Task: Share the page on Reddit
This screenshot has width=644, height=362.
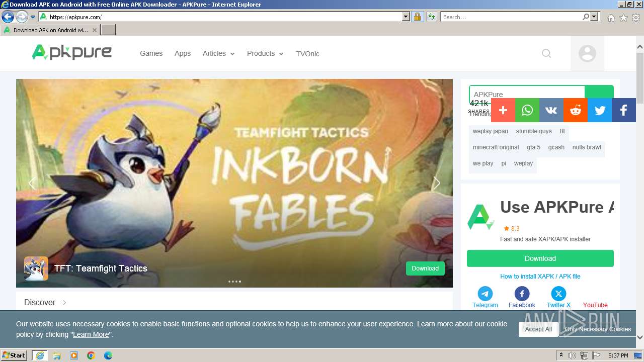Action: 576,110
